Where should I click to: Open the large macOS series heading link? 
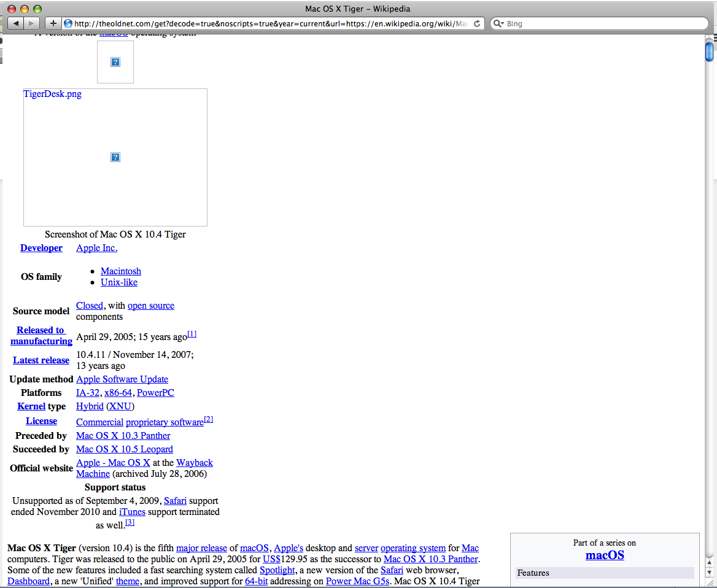605,555
